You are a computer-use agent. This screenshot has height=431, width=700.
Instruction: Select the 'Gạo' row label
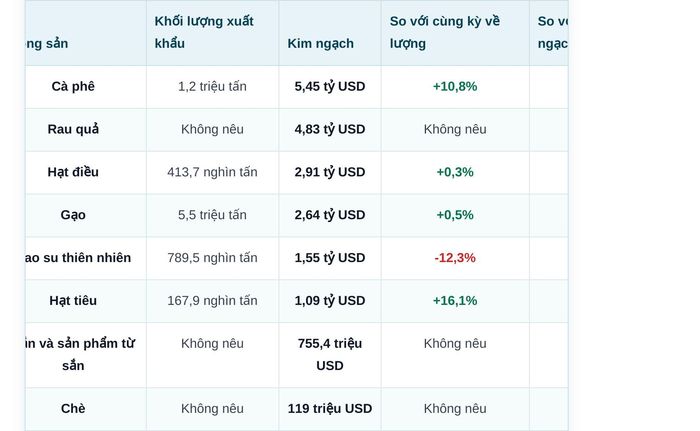coord(73,215)
